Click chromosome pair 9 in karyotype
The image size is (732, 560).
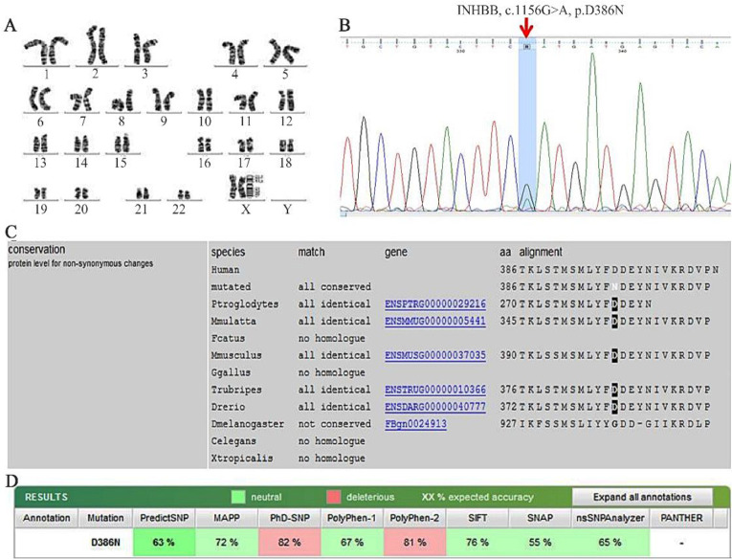tap(163, 101)
